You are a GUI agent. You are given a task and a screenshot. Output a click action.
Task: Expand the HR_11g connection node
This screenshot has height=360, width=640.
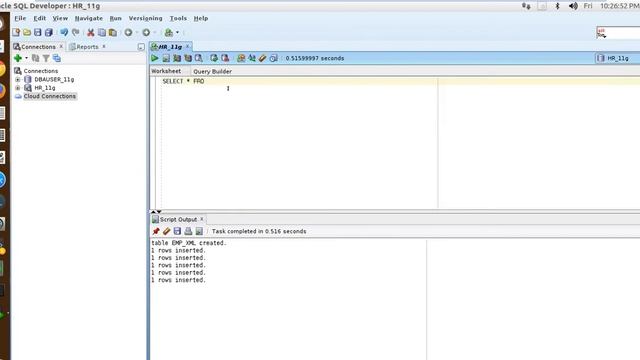tap(18, 88)
